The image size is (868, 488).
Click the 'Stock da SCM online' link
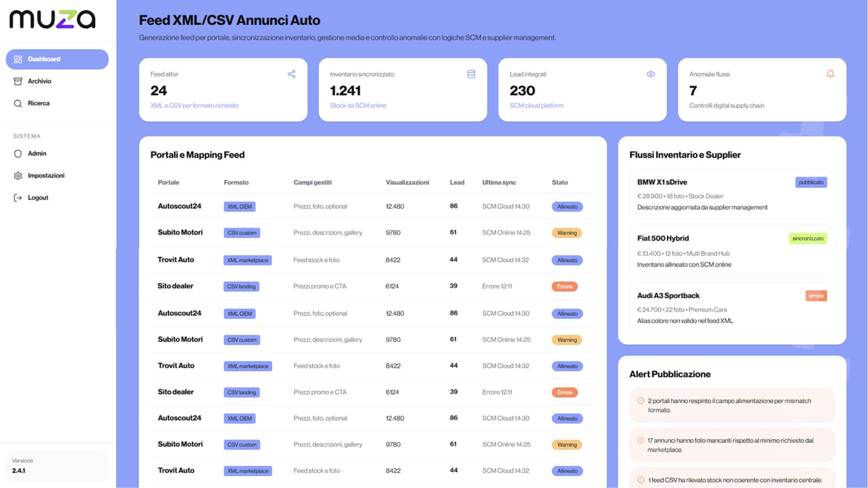click(x=358, y=106)
